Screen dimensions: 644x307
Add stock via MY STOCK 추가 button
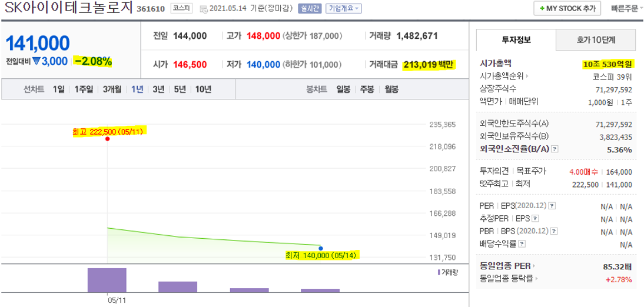(x=567, y=8)
